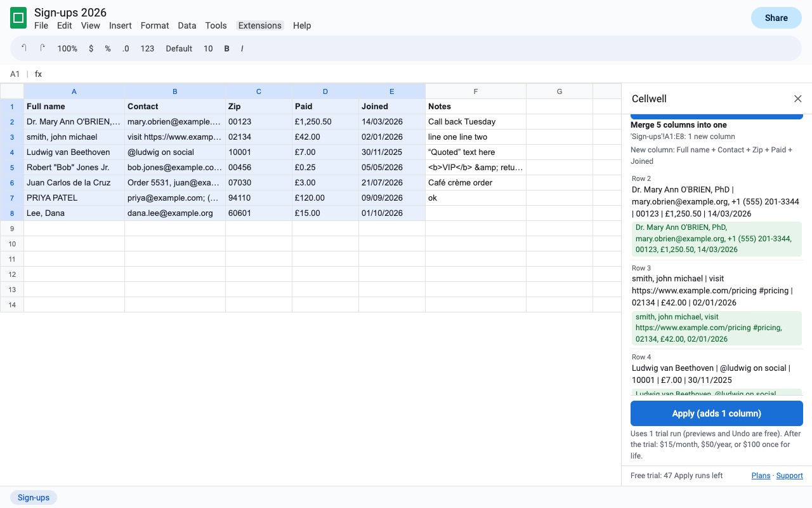Apply percent format with the % button
This screenshot has height=508, width=812.
108,48
